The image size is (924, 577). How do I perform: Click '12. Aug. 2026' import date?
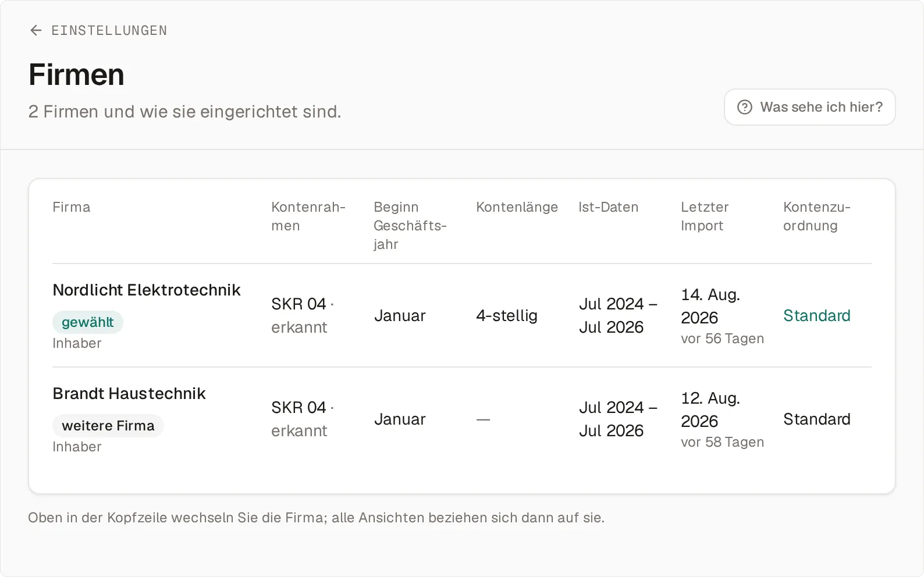[710, 409]
